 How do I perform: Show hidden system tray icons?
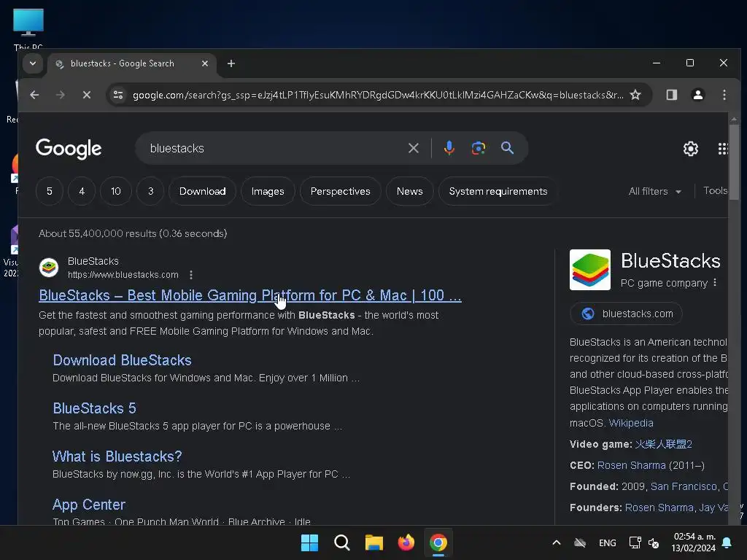(x=556, y=542)
